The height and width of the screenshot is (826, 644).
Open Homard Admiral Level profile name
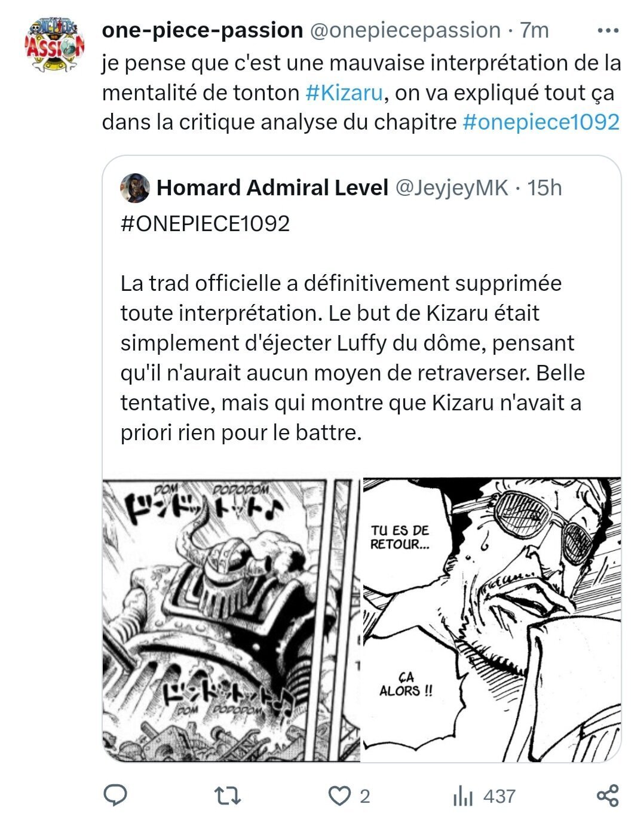pyautogui.click(x=272, y=188)
